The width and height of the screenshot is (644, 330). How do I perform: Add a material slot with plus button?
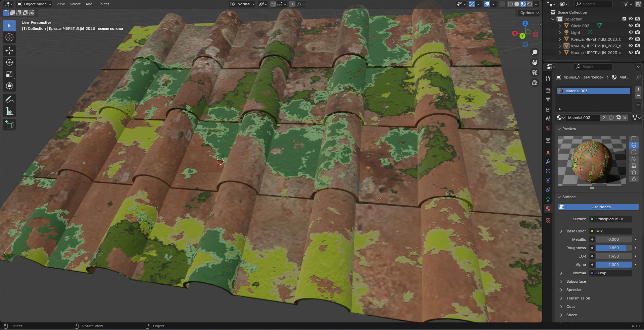(638, 89)
